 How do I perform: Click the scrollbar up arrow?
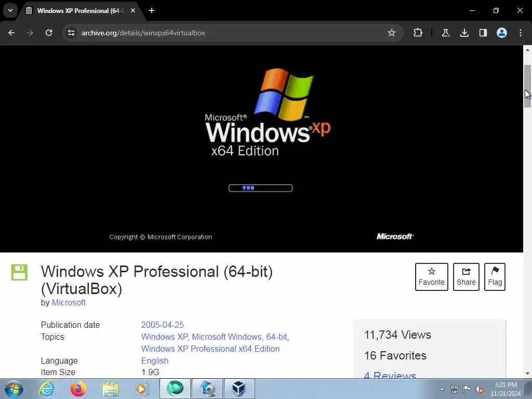pos(527,50)
